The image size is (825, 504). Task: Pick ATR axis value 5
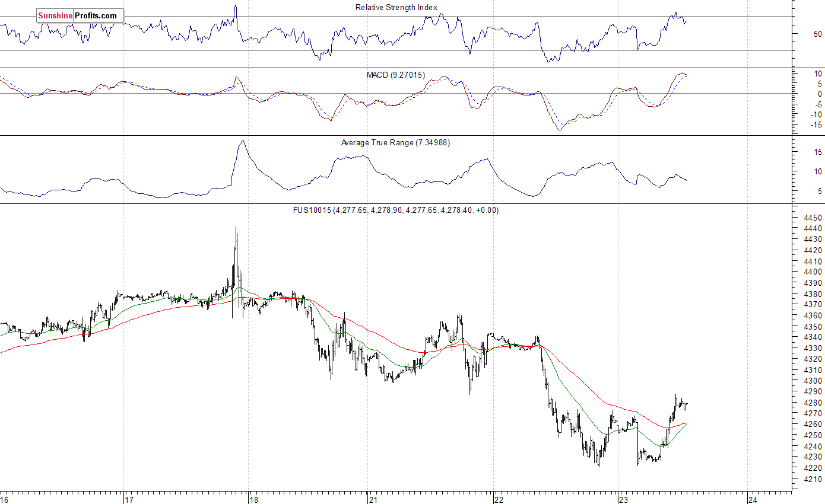pos(820,191)
